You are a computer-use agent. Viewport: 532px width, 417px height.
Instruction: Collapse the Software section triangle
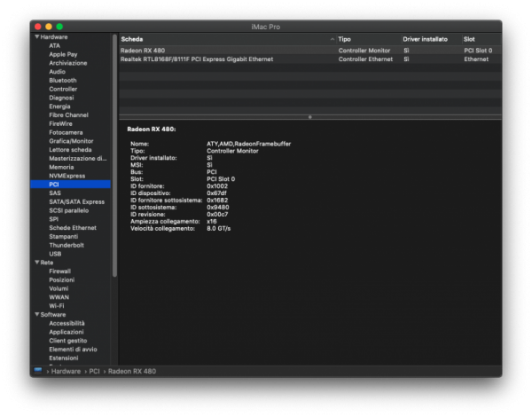pos(36,314)
